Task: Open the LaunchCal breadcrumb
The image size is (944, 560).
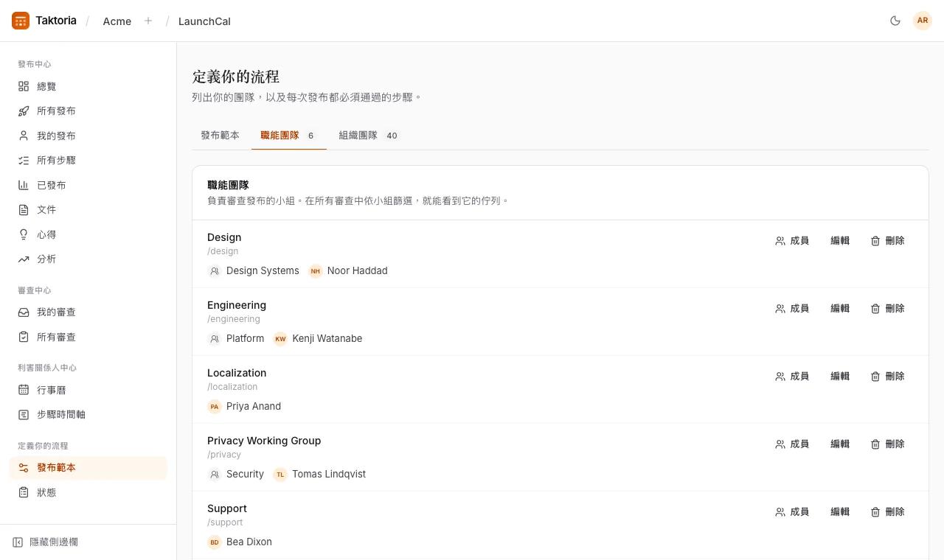Action: (204, 21)
